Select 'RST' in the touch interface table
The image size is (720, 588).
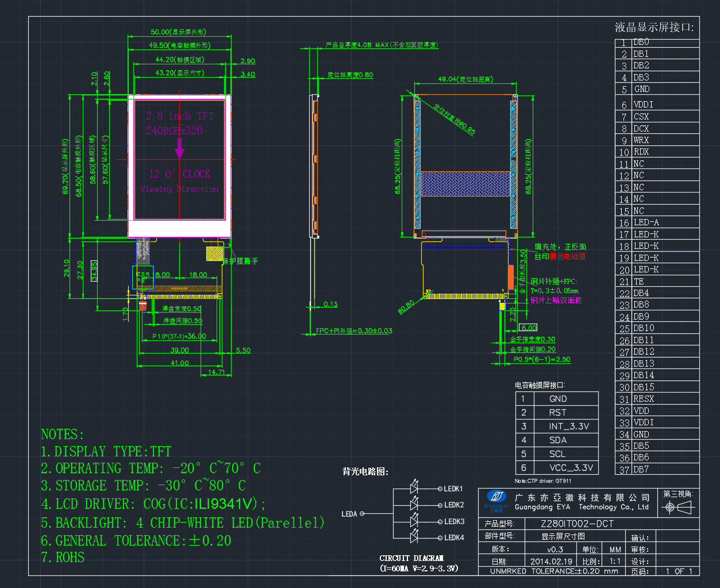pos(557,413)
